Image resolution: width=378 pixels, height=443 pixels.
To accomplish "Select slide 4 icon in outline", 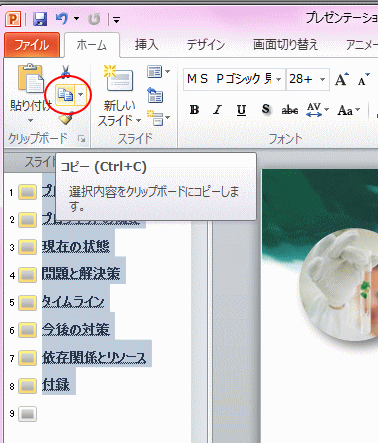I will tap(28, 275).
